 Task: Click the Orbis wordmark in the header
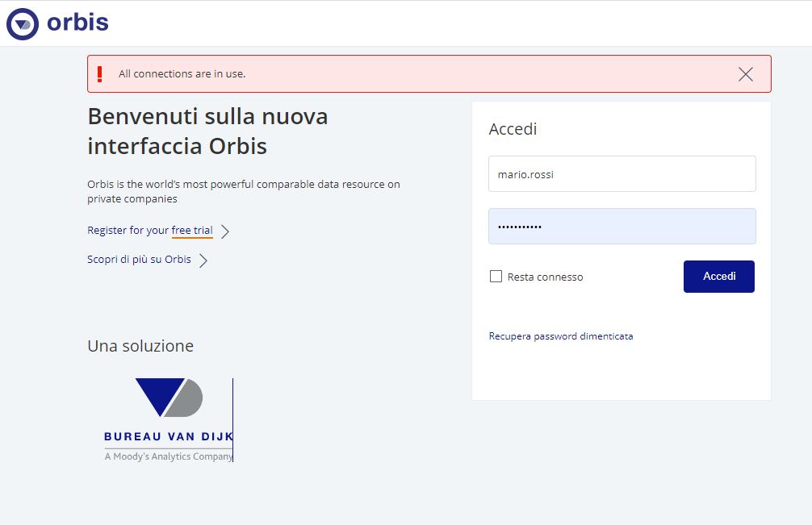[77, 23]
